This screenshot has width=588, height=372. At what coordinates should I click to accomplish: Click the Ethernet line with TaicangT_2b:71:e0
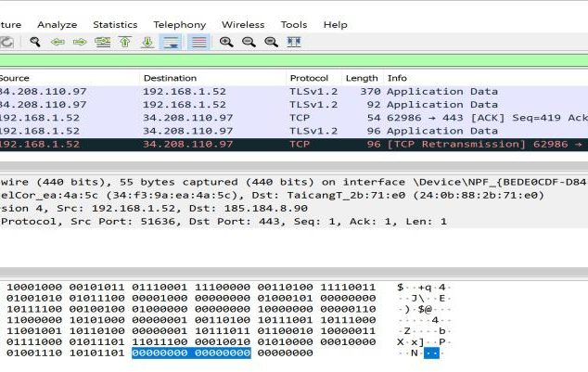point(294,196)
